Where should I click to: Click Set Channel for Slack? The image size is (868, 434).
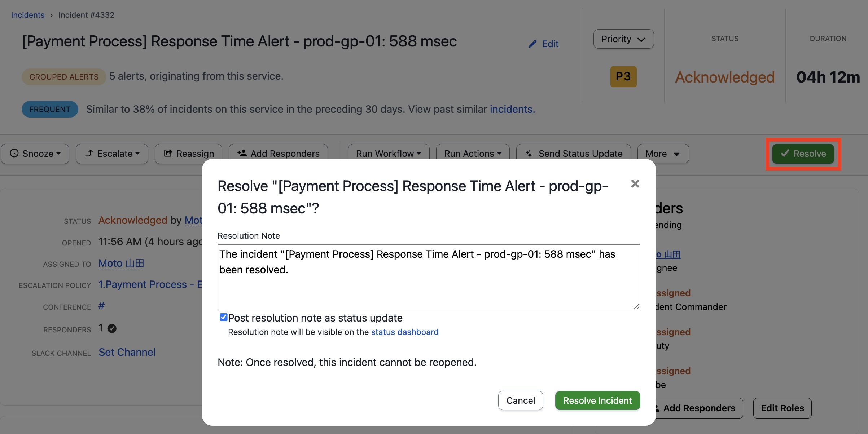[127, 352]
